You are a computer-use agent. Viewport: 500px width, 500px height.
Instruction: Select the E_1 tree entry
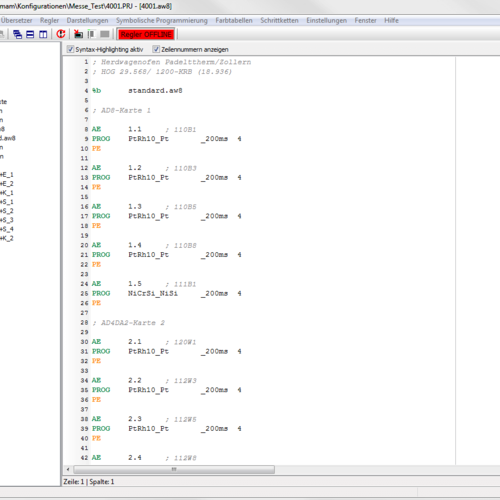point(7,175)
